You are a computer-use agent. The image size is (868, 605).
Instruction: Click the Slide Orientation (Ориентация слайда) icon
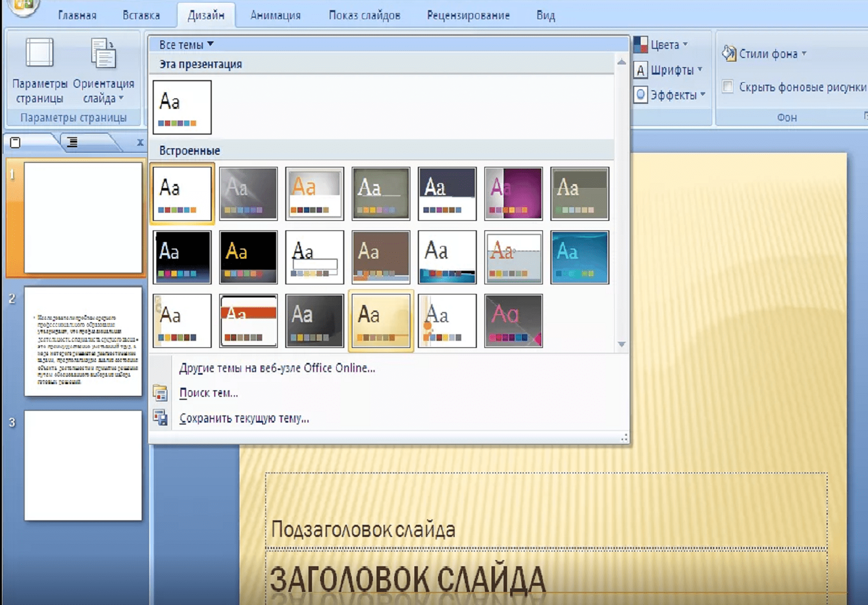point(103,53)
